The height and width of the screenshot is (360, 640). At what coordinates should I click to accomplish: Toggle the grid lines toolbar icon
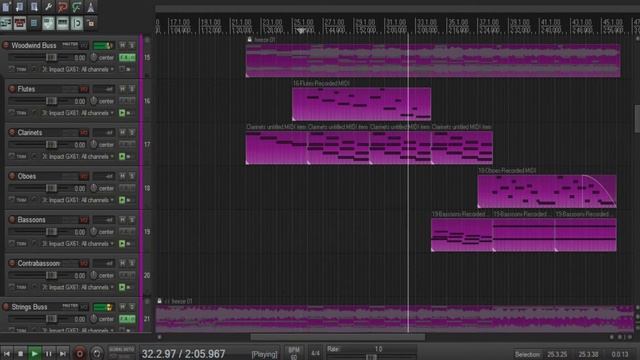point(62,23)
